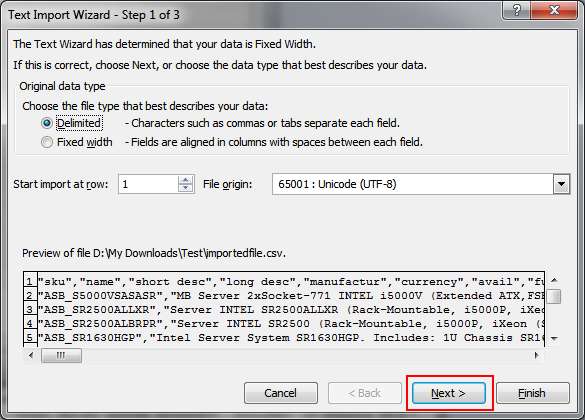Decrease the start import row spinner
Image resolution: width=585 pixels, height=420 pixels.
tap(185, 188)
